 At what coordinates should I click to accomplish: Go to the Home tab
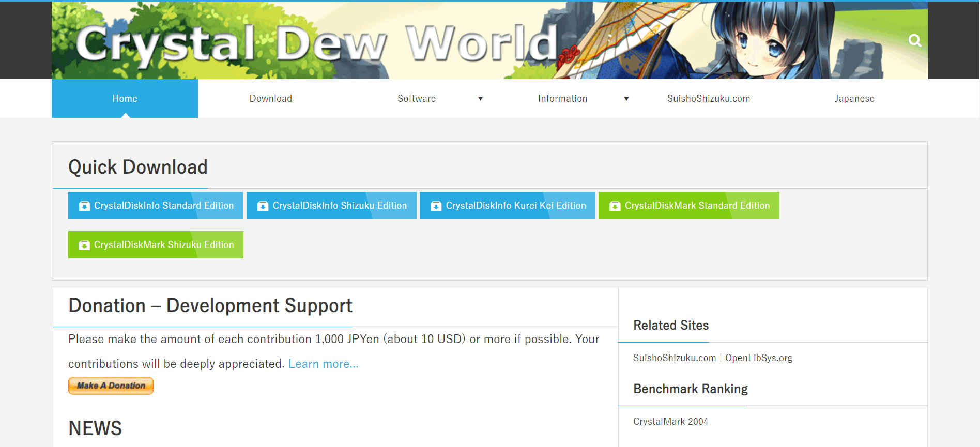(x=125, y=98)
